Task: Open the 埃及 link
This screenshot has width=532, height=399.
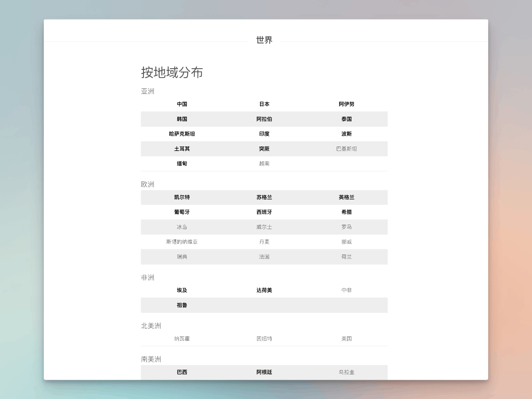Action: tap(182, 290)
